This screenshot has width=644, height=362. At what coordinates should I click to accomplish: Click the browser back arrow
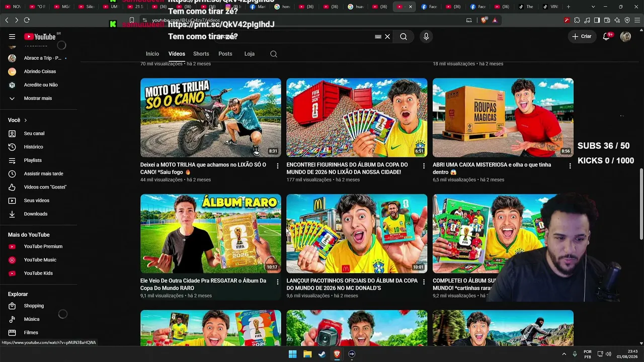pyautogui.click(x=7, y=20)
